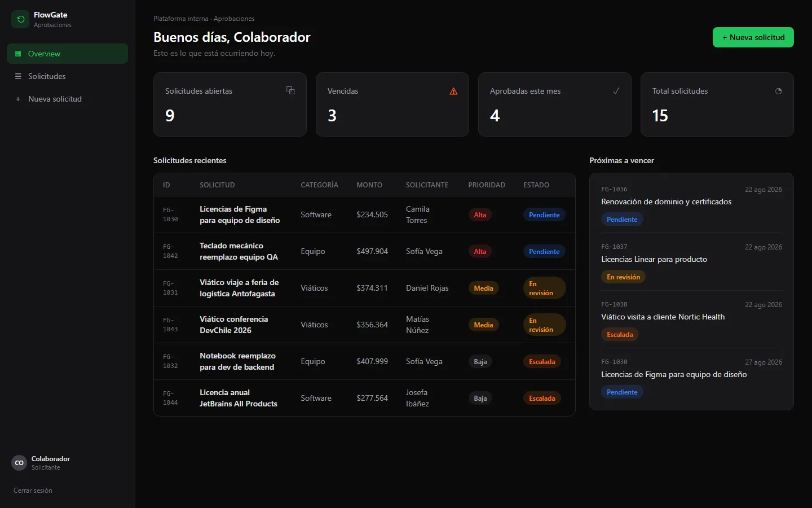Click the CO user avatar
812x508 pixels.
point(19,463)
